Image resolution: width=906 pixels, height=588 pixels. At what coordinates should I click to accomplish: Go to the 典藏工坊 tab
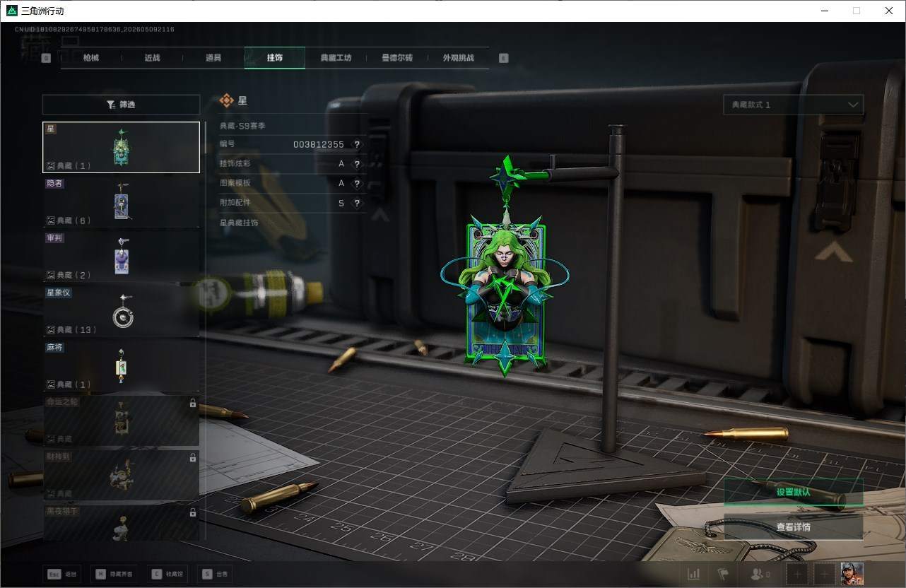(x=336, y=58)
